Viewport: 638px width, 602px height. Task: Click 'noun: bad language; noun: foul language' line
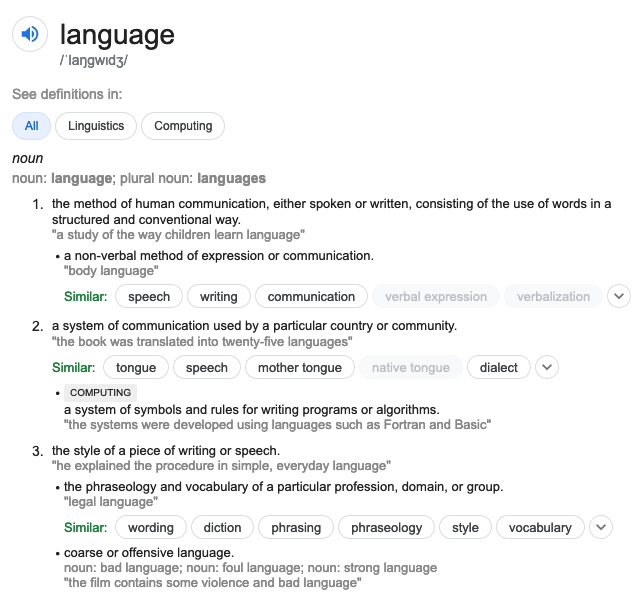(x=250, y=567)
